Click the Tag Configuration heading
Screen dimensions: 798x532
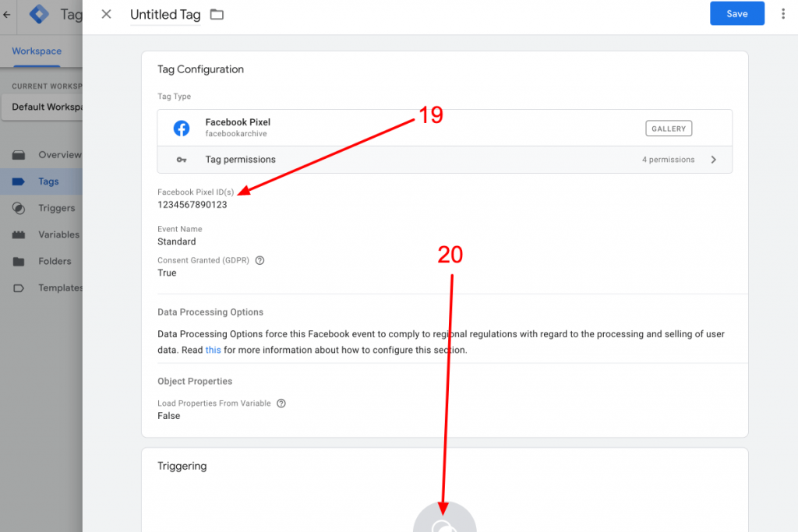pyautogui.click(x=200, y=69)
